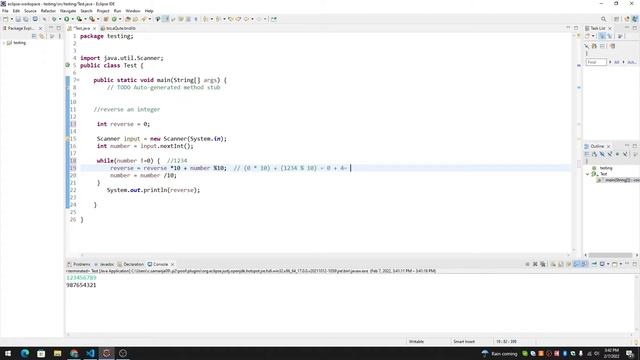Open File Explorer from the taskbar

click(x=57, y=353)
